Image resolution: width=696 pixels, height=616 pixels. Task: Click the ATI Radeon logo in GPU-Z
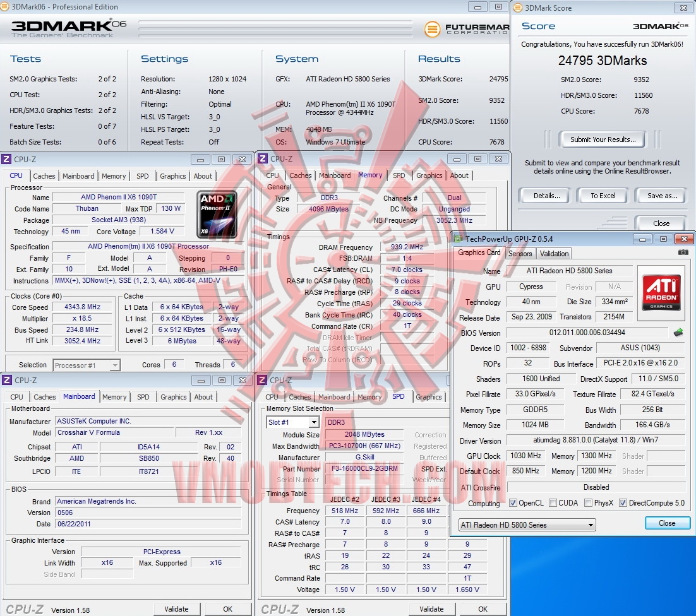pos(661,292)
